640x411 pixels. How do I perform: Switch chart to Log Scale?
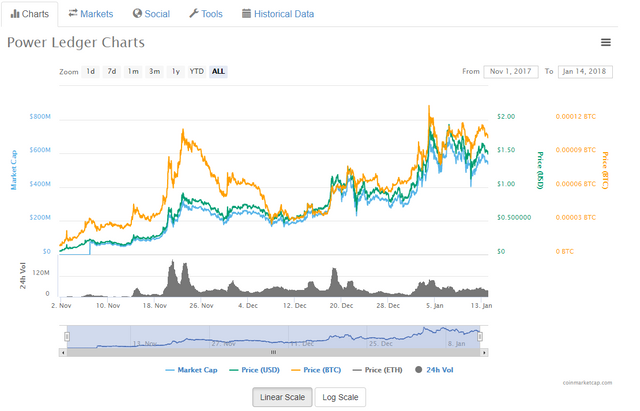pos(340,397)
